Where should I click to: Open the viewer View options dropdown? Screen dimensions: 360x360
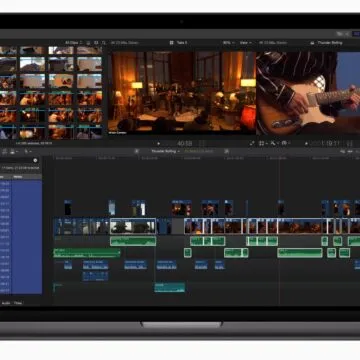point(246,43)
